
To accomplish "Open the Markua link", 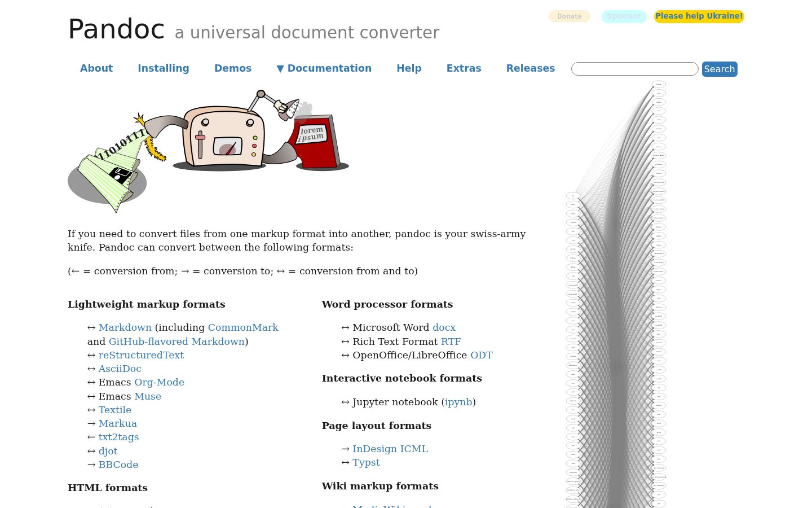I will tap(118, 423).
